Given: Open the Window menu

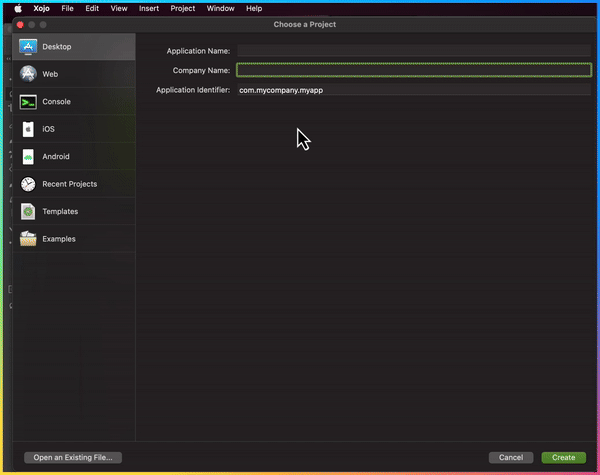Looking at the screenshot, I should click(x=220, y=8).
